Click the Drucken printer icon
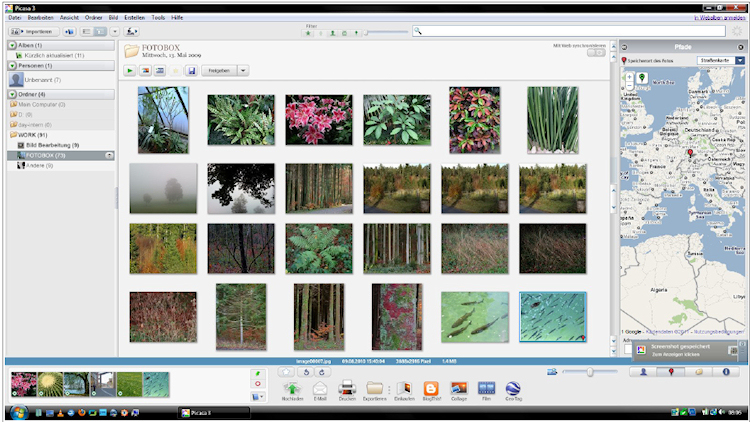Screen dimensions: 750x422 pos(347,388)
